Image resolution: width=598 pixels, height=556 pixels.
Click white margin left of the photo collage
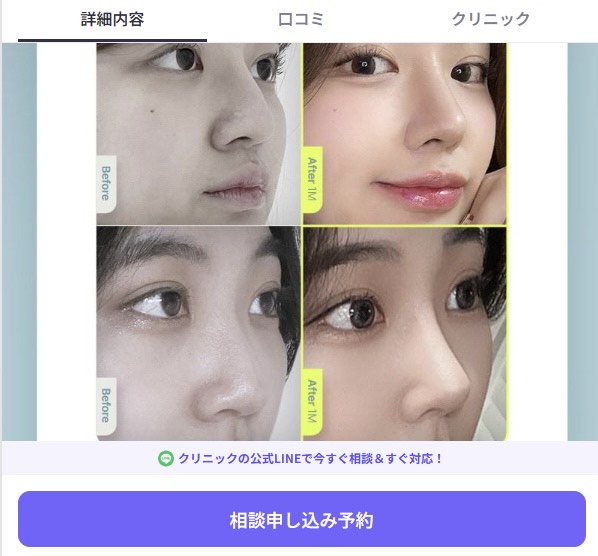coord(67,242)
